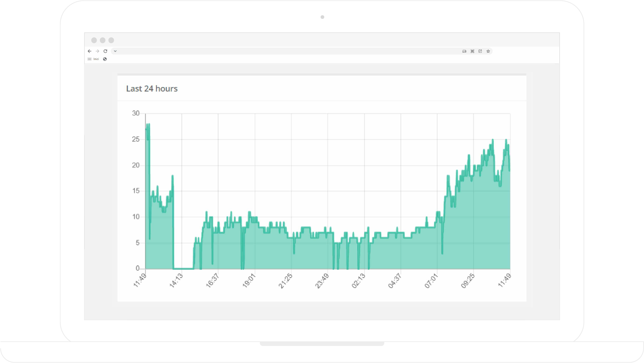644x363 pixels.
Task: Click the browser forward arrow
Action: [x=97, y=51]
